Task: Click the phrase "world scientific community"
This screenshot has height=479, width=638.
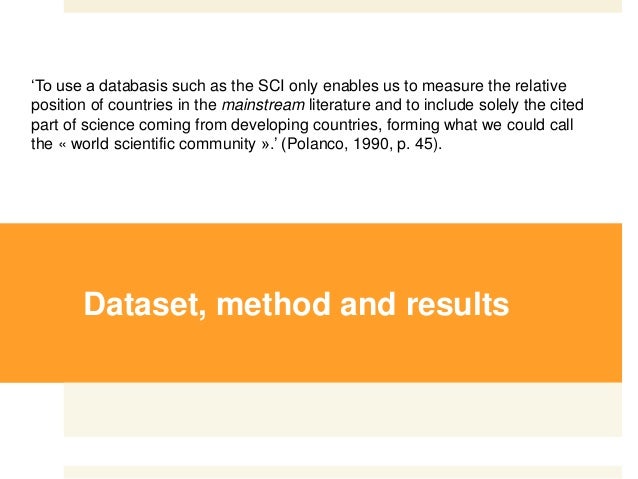Action: (163, 144)
